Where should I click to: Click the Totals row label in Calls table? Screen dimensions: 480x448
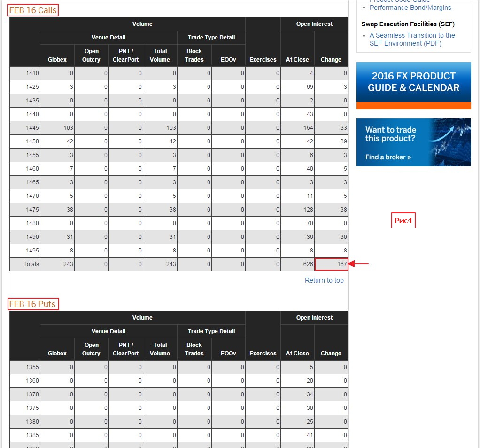coord(31,264)
